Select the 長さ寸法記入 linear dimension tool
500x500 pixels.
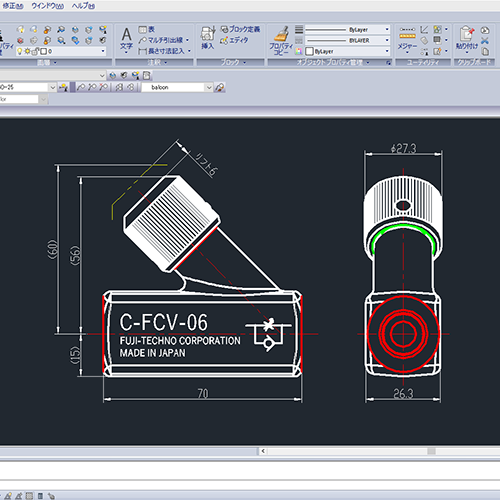tap(161, 51)
